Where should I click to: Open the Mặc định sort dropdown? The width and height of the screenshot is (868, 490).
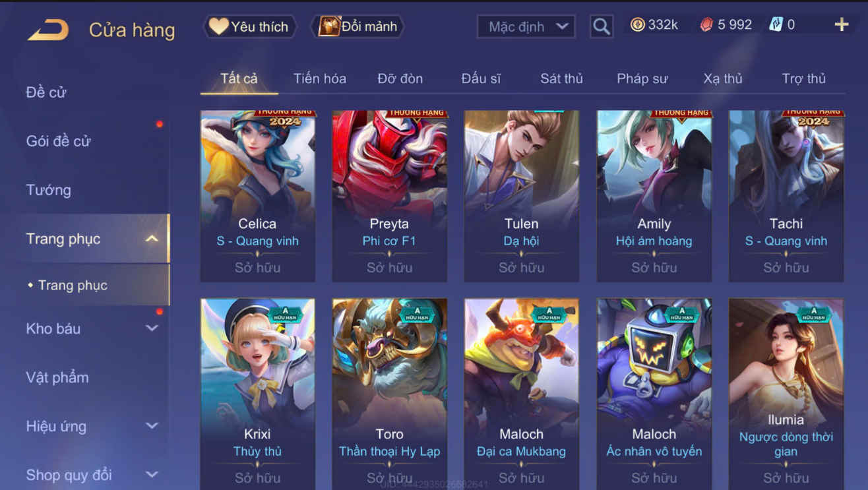[x=526, y=27]
